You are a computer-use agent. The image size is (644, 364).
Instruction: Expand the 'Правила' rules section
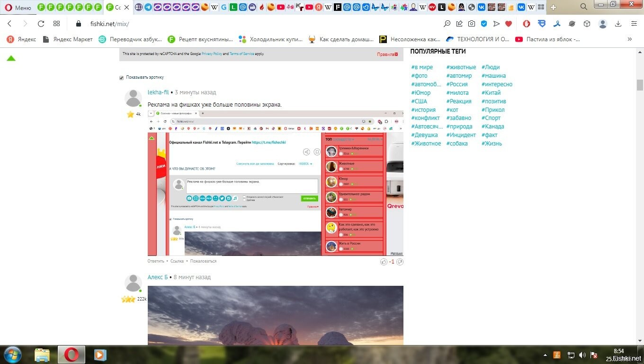coord(387,55)
